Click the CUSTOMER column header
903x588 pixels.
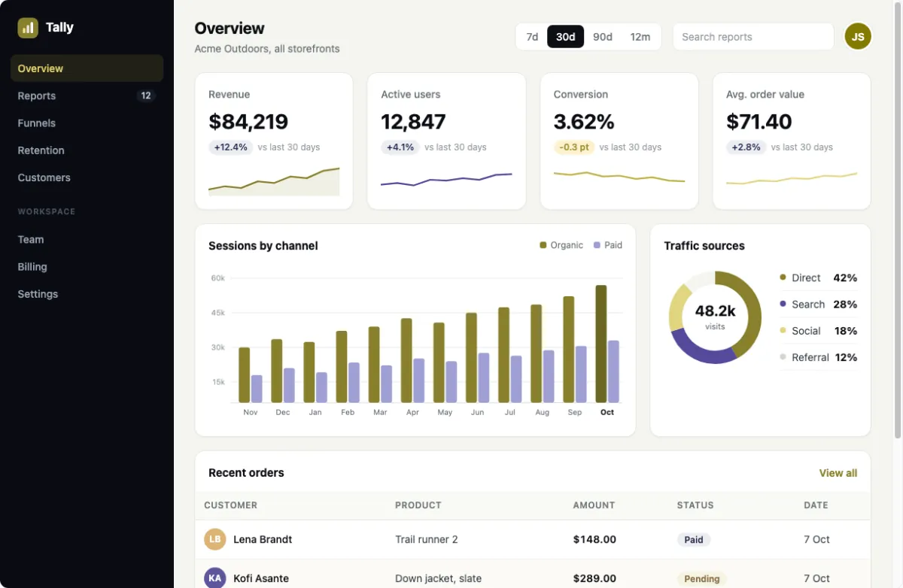[x=231, y=505]
